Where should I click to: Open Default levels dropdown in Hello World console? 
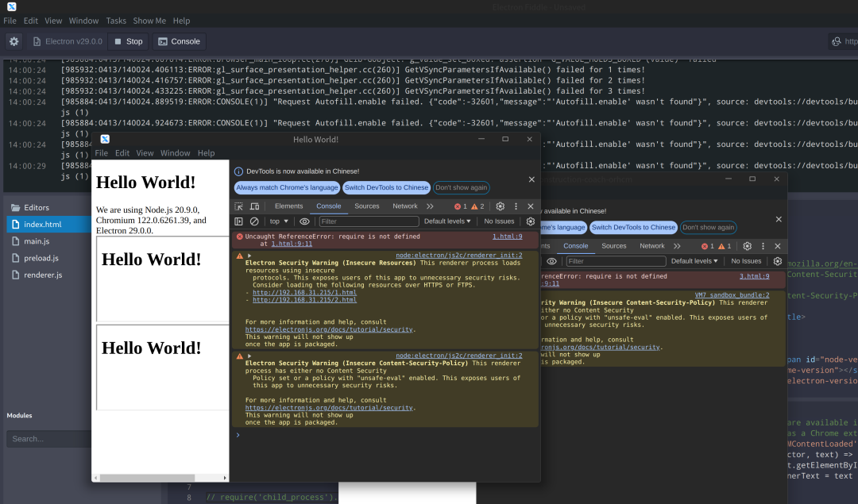pos(447,221)
